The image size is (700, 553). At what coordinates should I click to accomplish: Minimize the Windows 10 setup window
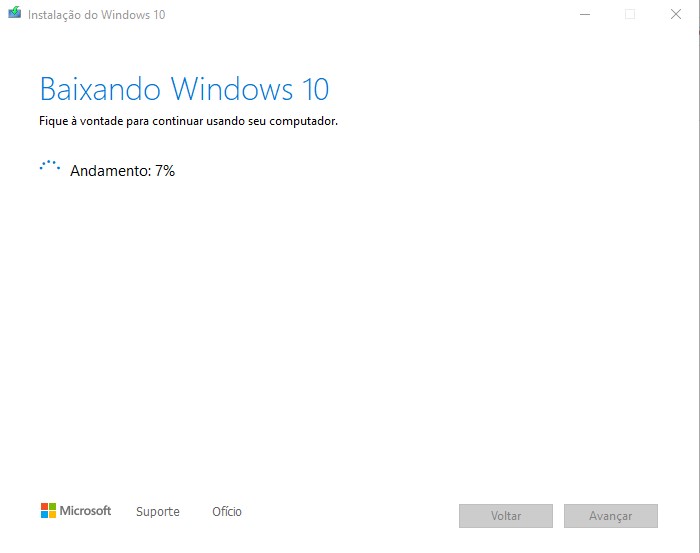click(x=585, y=14)
